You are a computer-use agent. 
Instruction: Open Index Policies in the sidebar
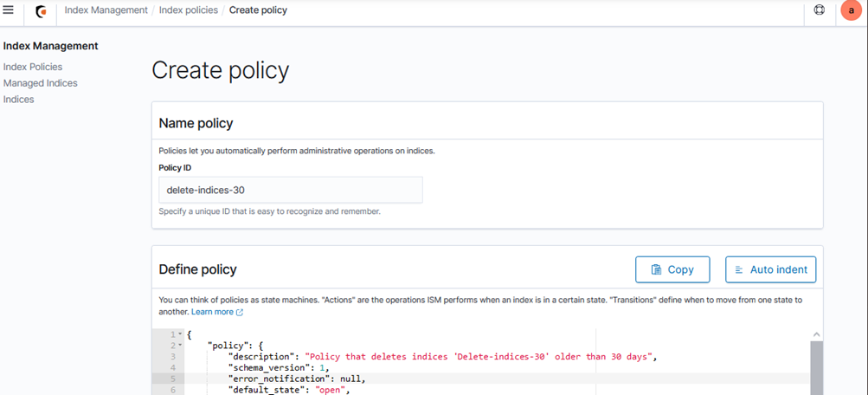coord(33,67)
